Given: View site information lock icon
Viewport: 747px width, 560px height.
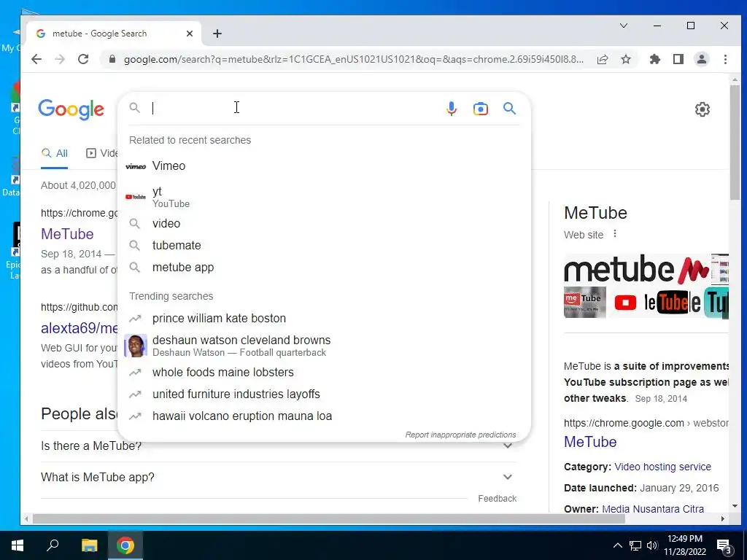Looking at the screenshot, I should 112,59.
